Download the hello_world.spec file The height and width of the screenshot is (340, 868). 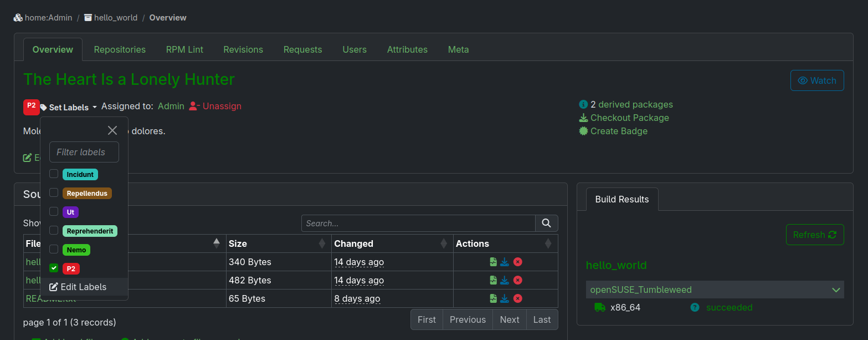[x=505, y=280]
